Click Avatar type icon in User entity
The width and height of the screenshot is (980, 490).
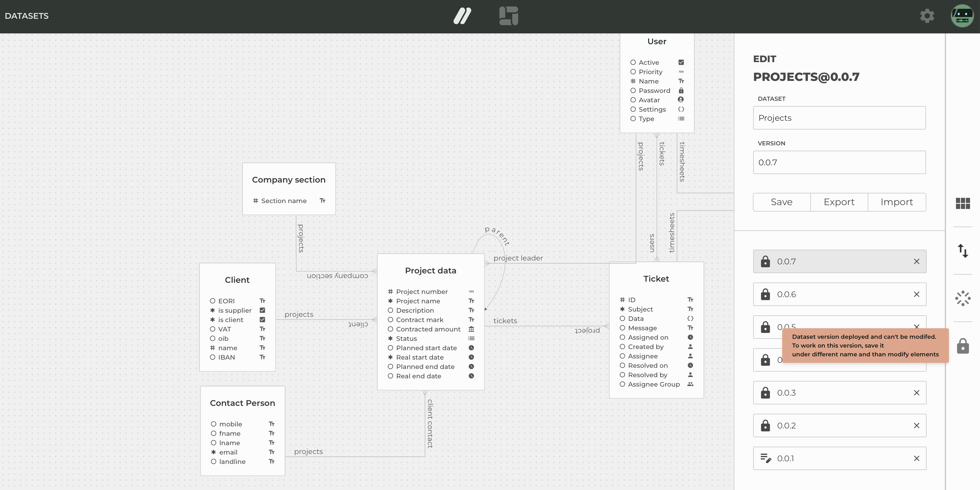681,100
